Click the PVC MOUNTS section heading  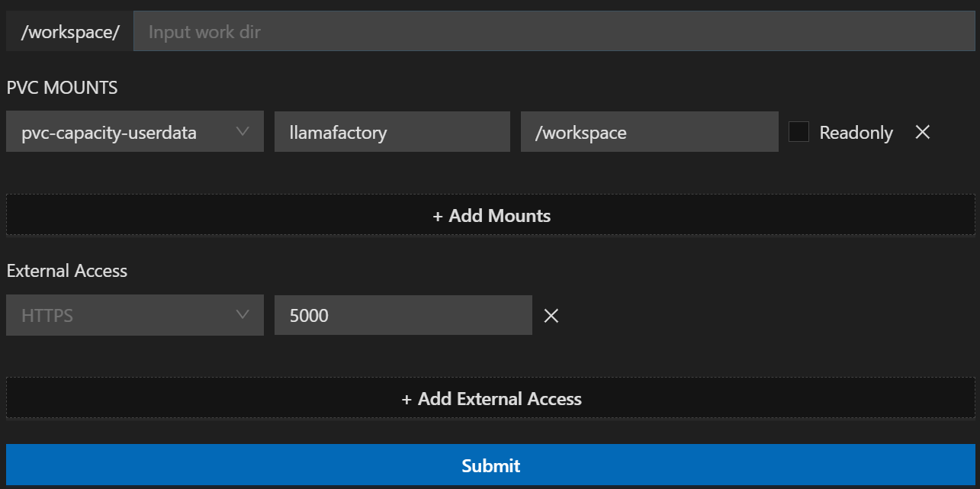click(x=63, y=88)
